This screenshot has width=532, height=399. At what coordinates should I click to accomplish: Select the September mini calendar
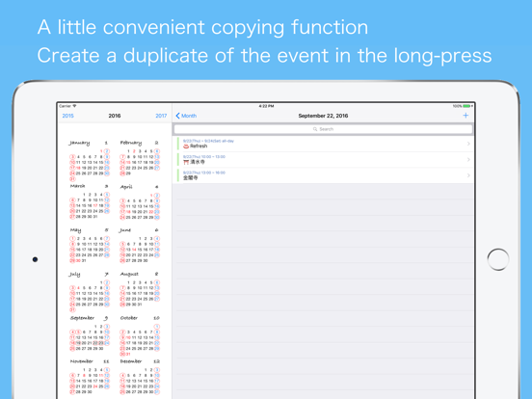pos(90,333)
